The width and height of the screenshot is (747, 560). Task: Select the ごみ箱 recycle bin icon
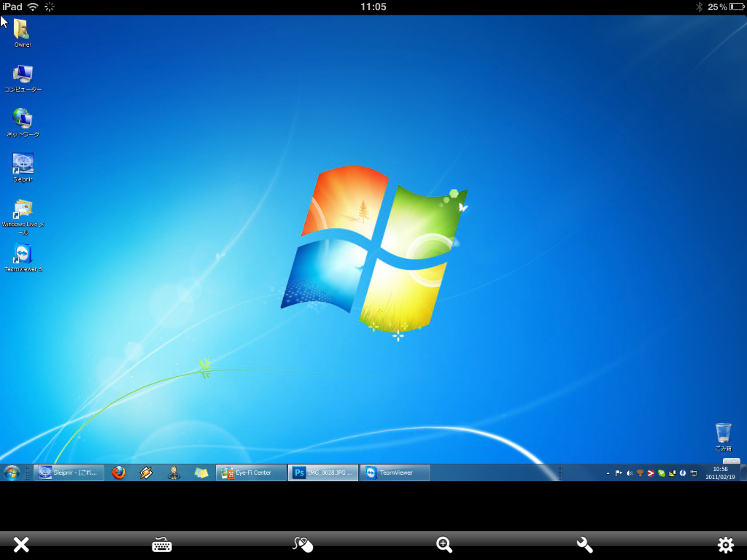pyautogui.click(x=723, y=437)
